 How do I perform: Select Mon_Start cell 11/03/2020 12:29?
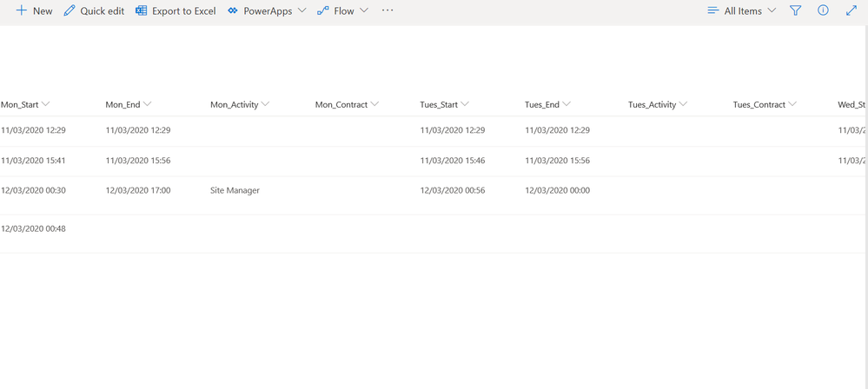click(33, 130)
